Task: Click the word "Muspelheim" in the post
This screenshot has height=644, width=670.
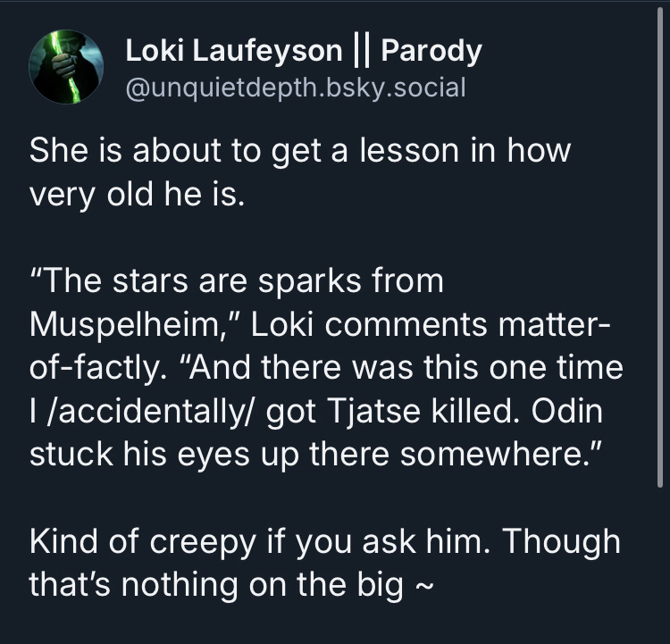Action: pos(132,324)
